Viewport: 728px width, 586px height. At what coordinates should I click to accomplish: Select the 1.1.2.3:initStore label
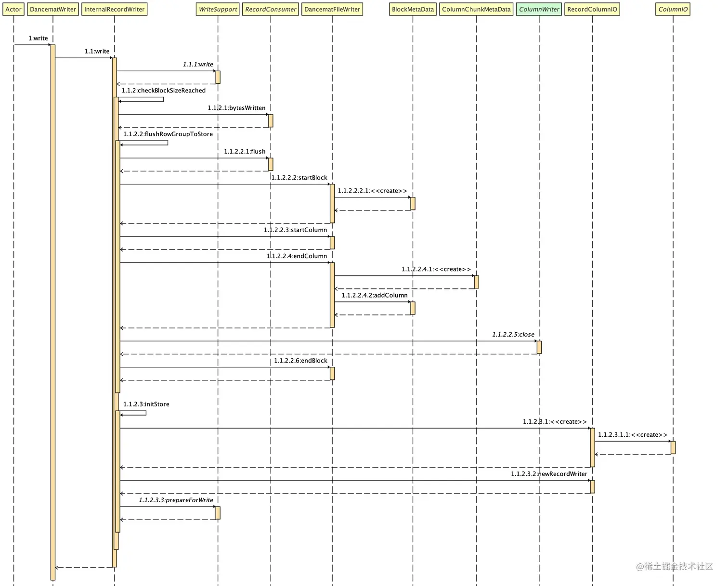(146, 404)
